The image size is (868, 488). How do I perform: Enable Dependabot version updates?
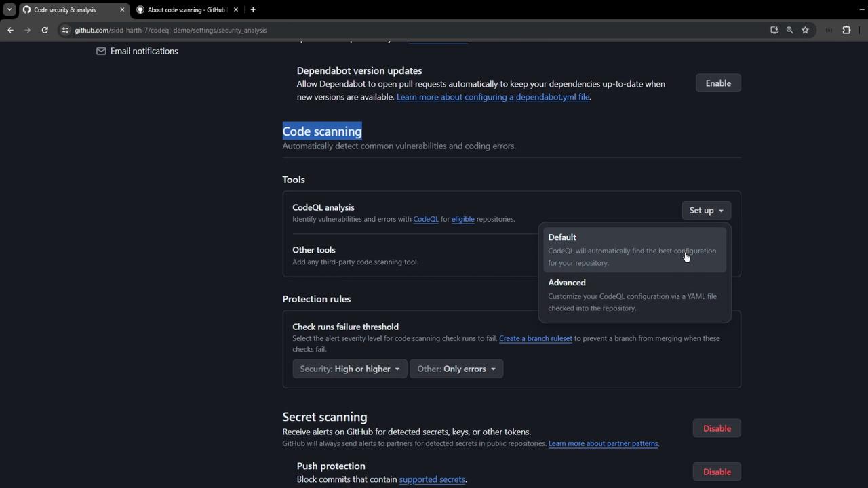718,83
